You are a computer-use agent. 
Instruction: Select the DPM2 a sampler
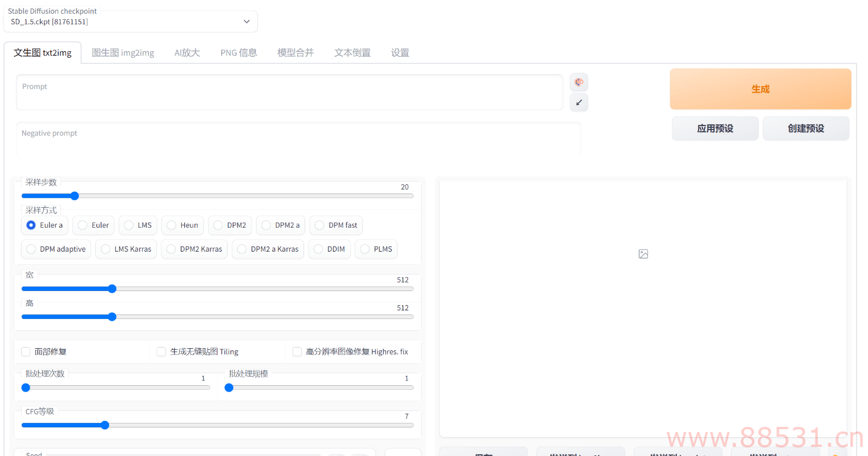281,225
